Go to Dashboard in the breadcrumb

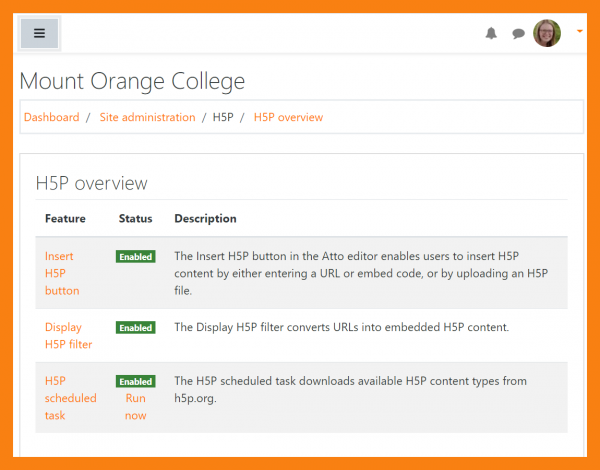tap(51, 117)
